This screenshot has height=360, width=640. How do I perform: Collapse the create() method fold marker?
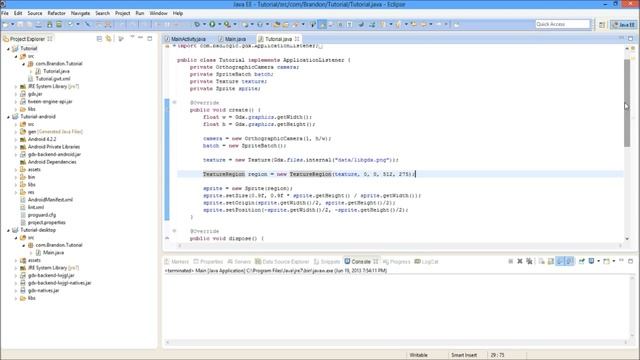click(x=174, y=102)
